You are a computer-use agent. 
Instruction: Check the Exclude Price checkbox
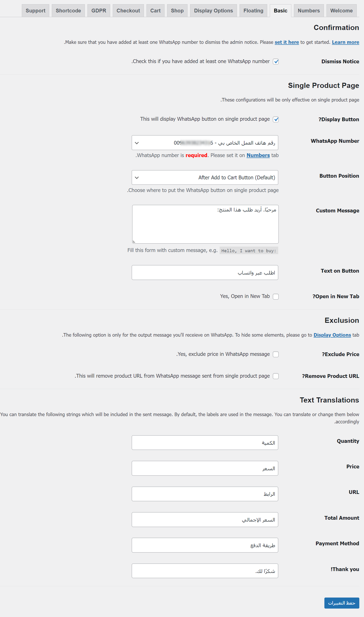[276, 354]
